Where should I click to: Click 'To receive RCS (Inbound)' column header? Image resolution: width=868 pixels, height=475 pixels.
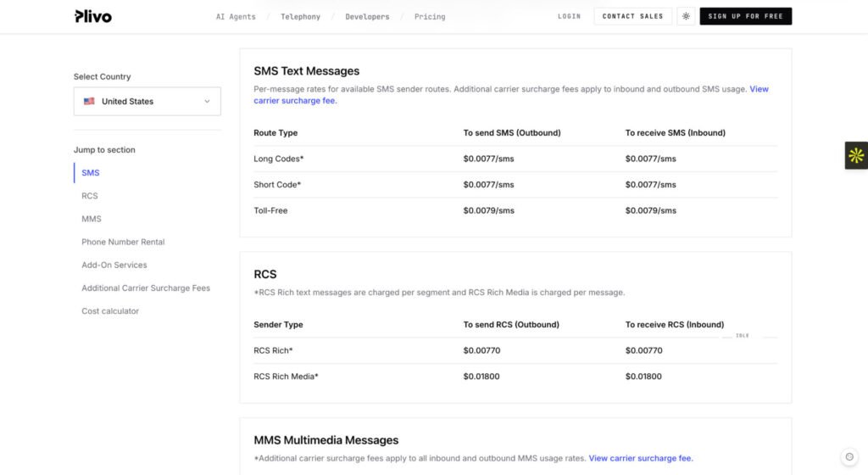click(675, 325)
